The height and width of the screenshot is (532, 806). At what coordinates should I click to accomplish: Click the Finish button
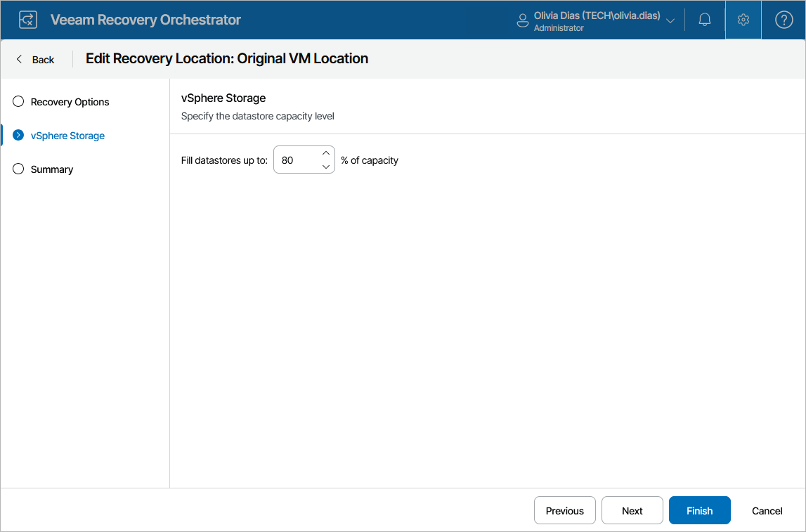pos(700,510)
